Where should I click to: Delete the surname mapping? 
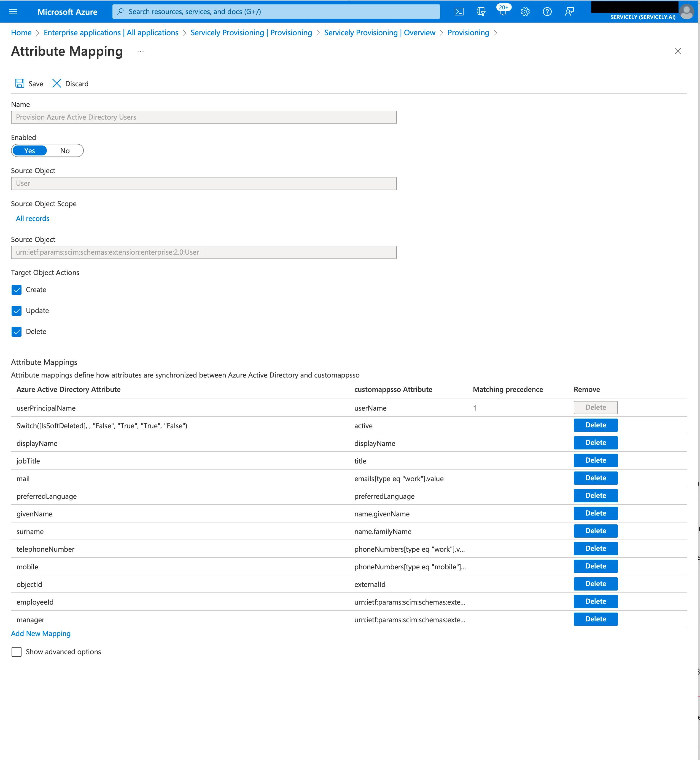pos(596,531)
